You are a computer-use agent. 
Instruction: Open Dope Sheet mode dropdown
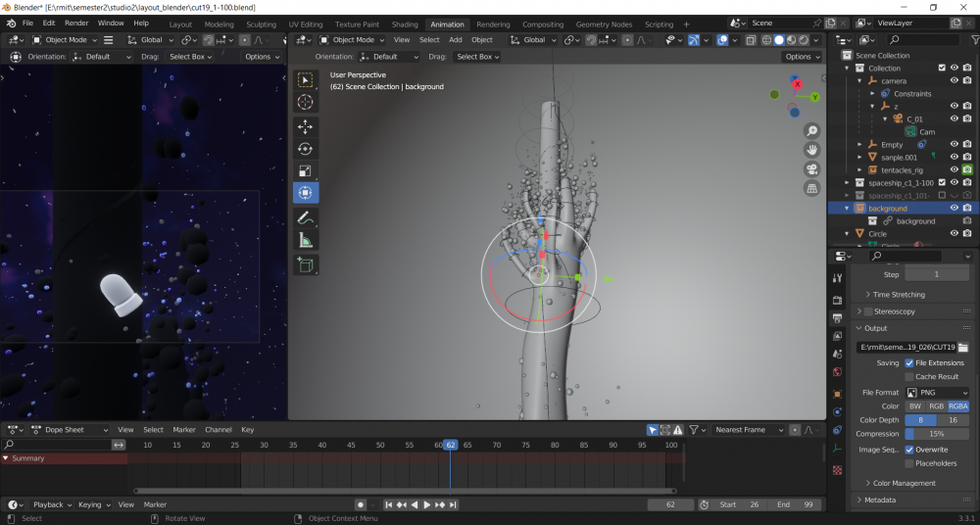pyautogui.click(x=70, y=429)
